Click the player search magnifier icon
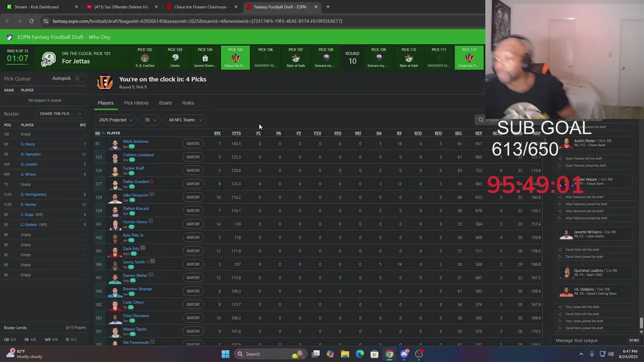This screenshot has width=644, height=362. click(481, 120)
